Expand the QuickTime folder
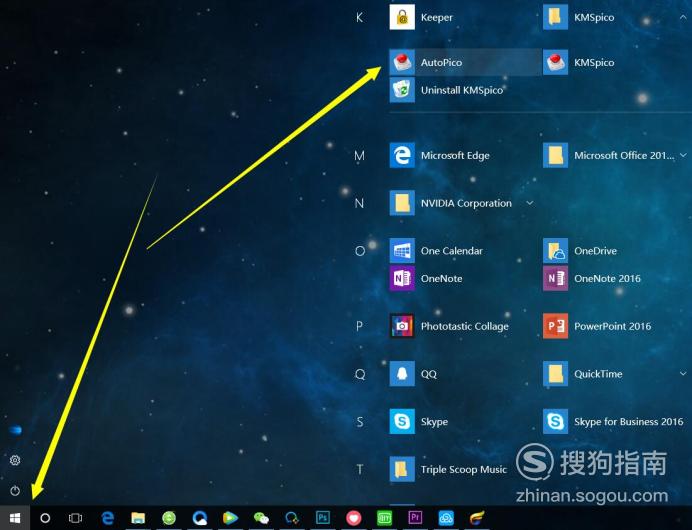692x530 pixels. (x=683, y=374)
